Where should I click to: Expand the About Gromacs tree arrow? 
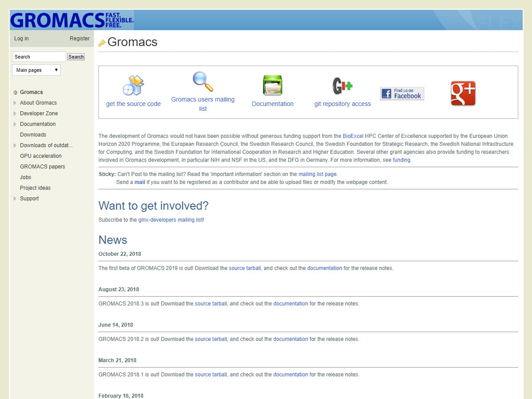tap(15, 103)
